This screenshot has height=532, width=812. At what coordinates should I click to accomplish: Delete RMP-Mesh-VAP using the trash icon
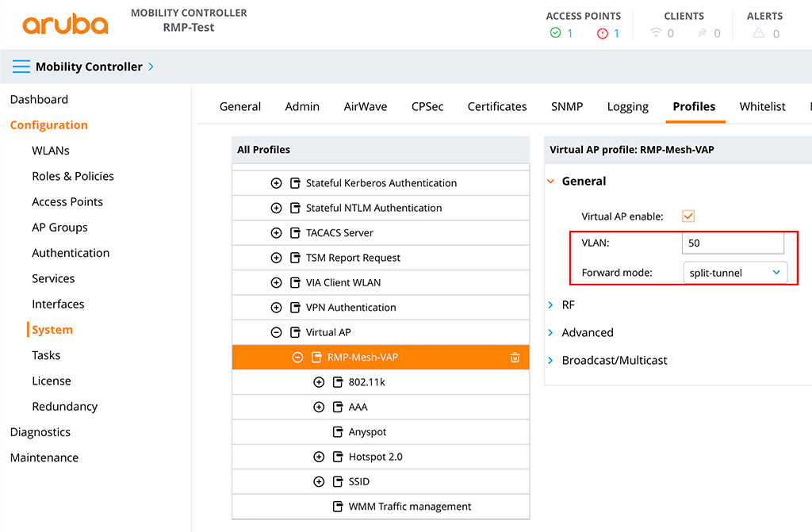515,357
